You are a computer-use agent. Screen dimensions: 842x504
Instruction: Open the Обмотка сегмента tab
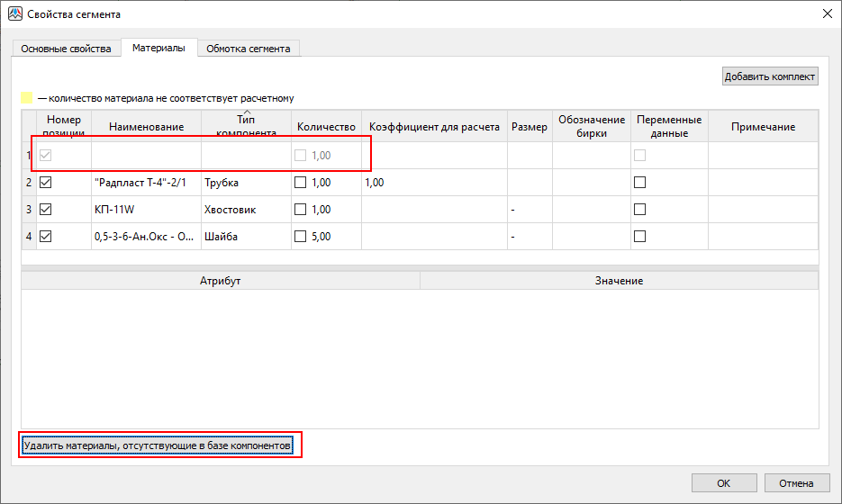(248, 49)
